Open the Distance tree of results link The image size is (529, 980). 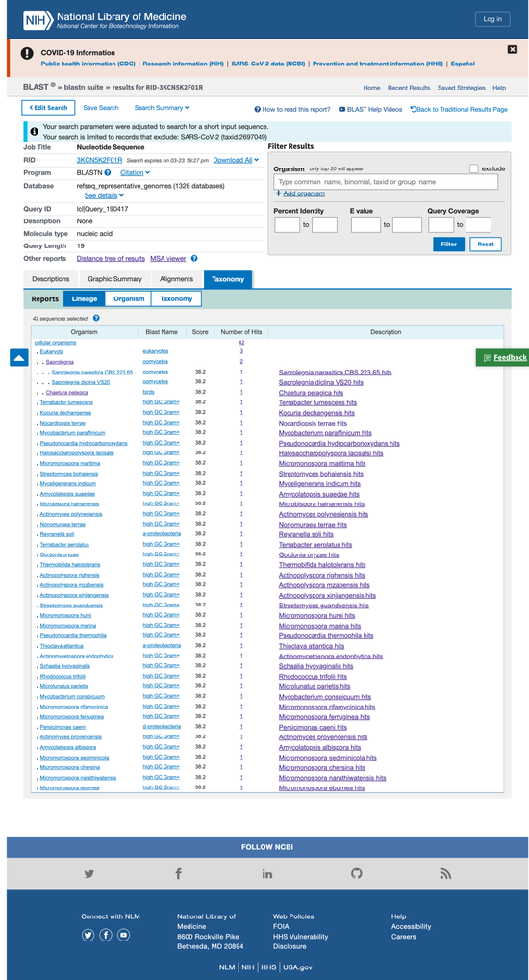(x=111, y=258)
